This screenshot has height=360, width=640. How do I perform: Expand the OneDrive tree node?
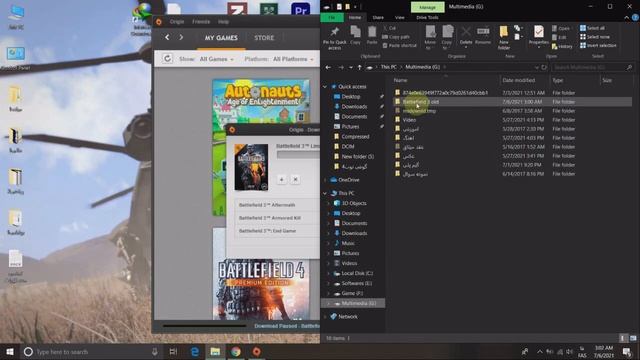[x=325, y=180]
